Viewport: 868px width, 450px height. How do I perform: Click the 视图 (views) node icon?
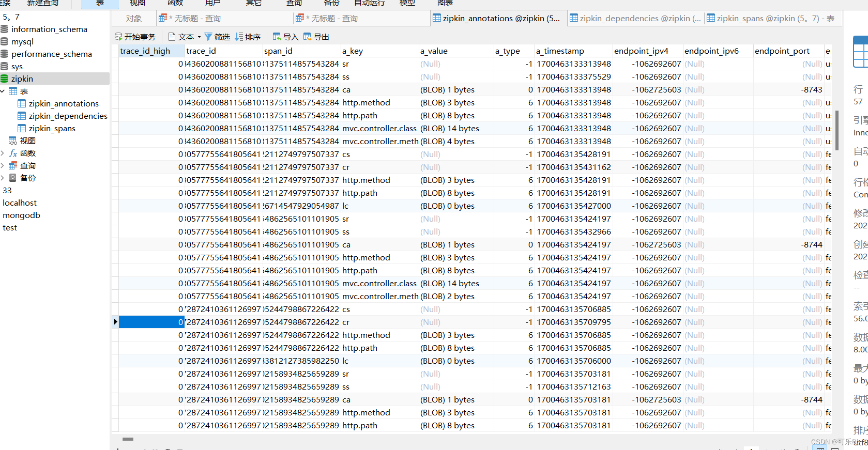(13, 141)
